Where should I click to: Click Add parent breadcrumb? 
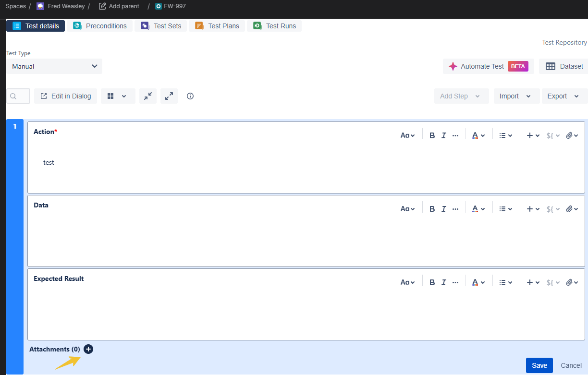point(119,6)
